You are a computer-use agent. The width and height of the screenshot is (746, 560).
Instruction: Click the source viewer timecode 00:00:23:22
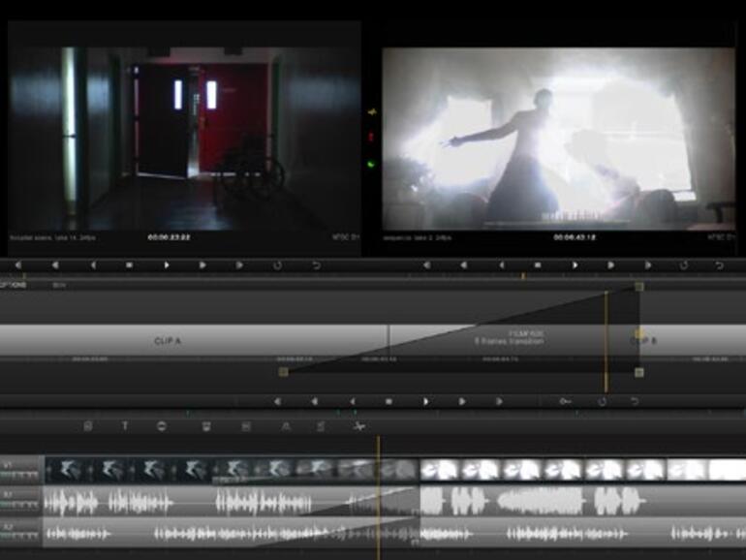[169, 237]
